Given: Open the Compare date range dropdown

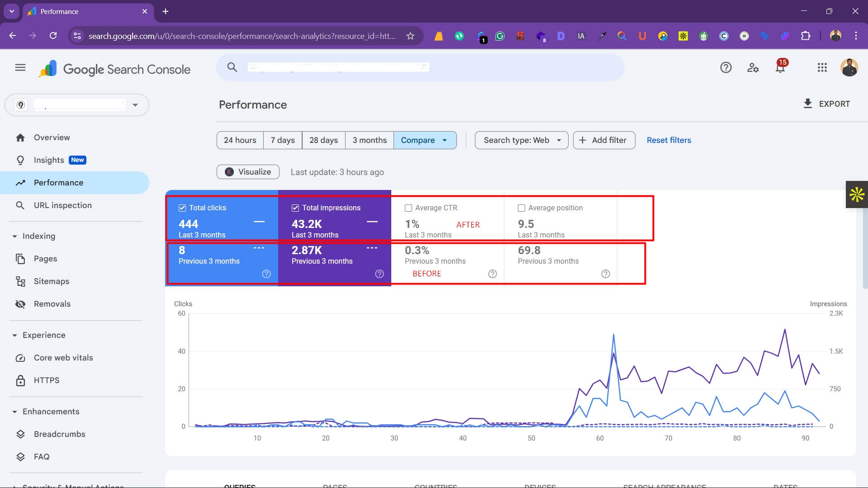Looking at the screenshot, I should pyautogui.click(x=424, y=140).
